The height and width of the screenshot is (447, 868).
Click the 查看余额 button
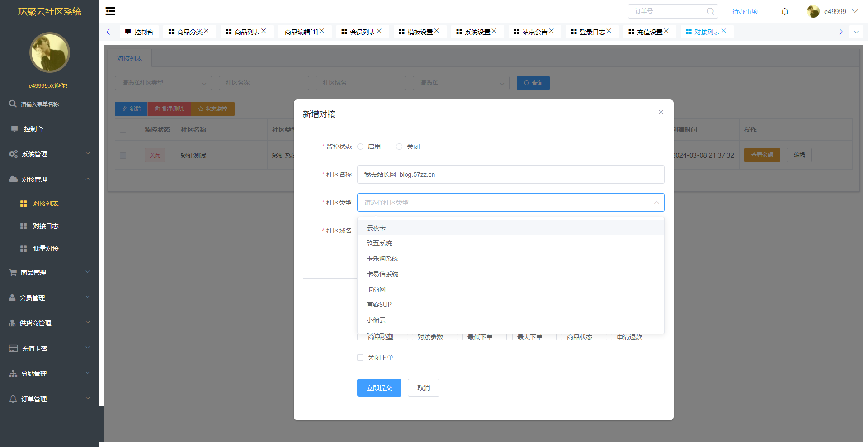pos(762,155)
